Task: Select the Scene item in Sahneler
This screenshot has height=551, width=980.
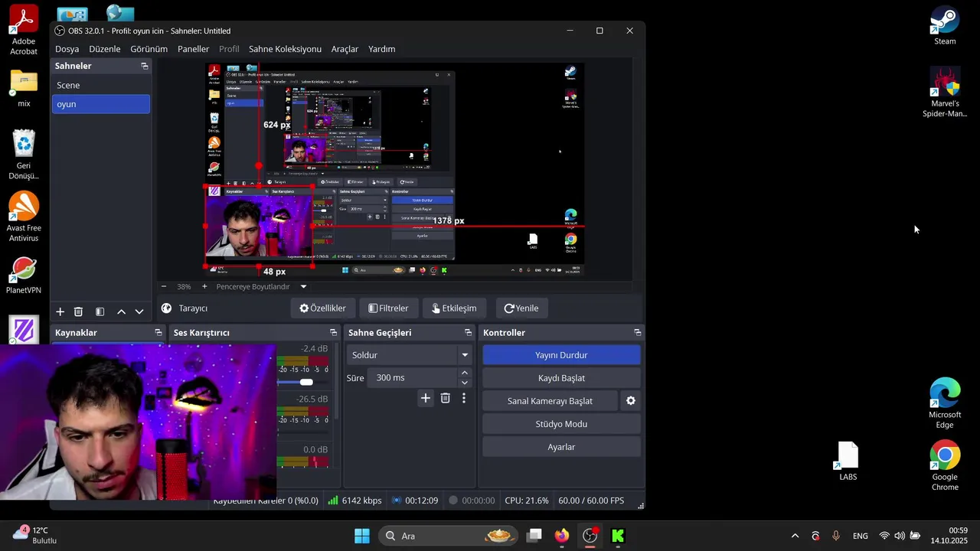Action: point(101,85)
